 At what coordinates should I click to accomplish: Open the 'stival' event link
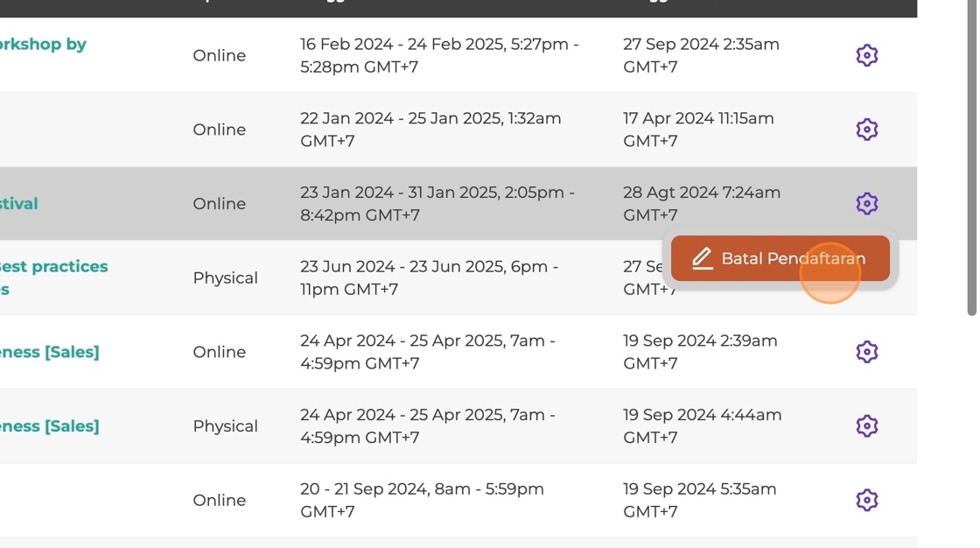click(x=18, y=204)
